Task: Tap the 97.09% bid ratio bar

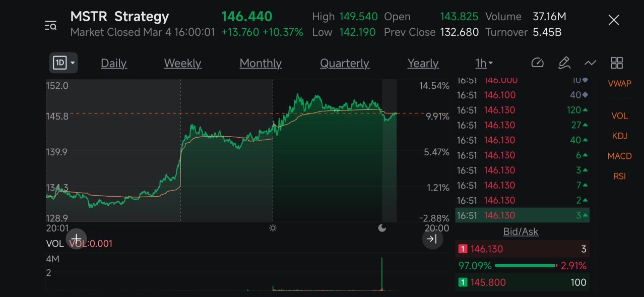Action: (x=522, y=265)
